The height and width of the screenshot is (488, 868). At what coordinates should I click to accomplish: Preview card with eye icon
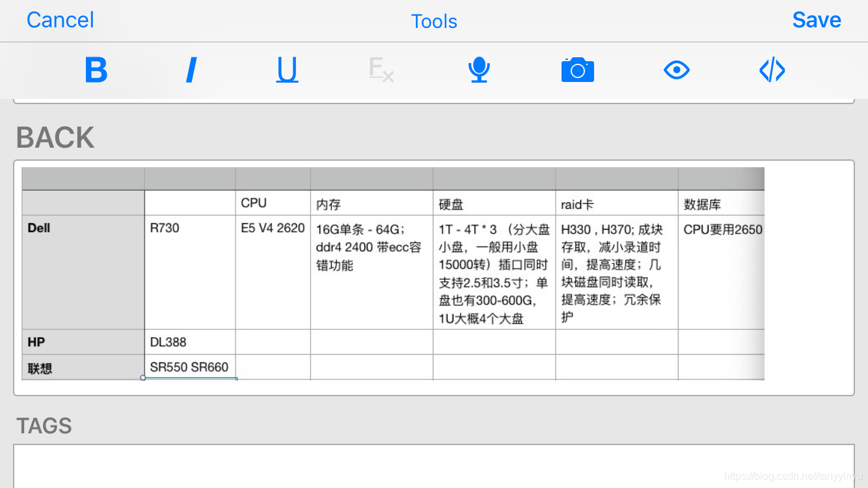pyautogui.click(x=677, y=70)
